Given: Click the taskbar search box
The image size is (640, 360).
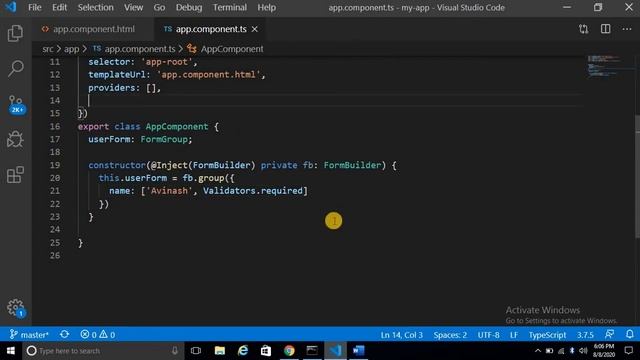Looking at the screenshot, I should 103,351.
